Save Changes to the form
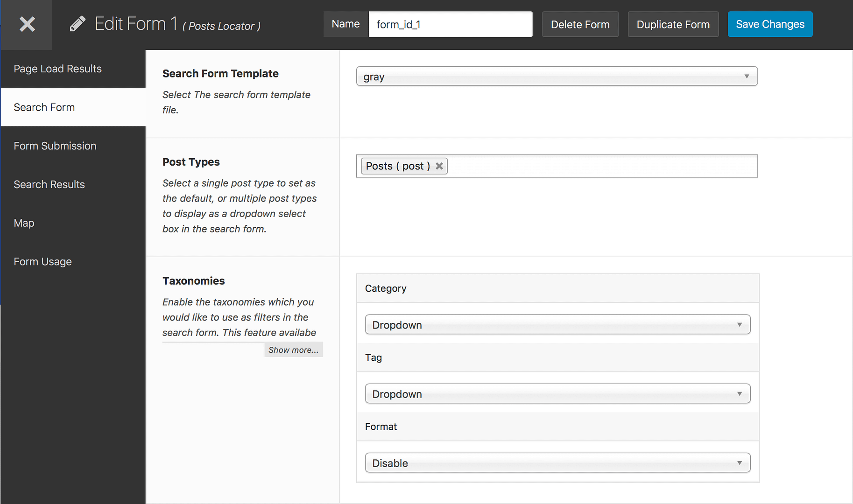The image size is (853, 504). tap(770, 24)
